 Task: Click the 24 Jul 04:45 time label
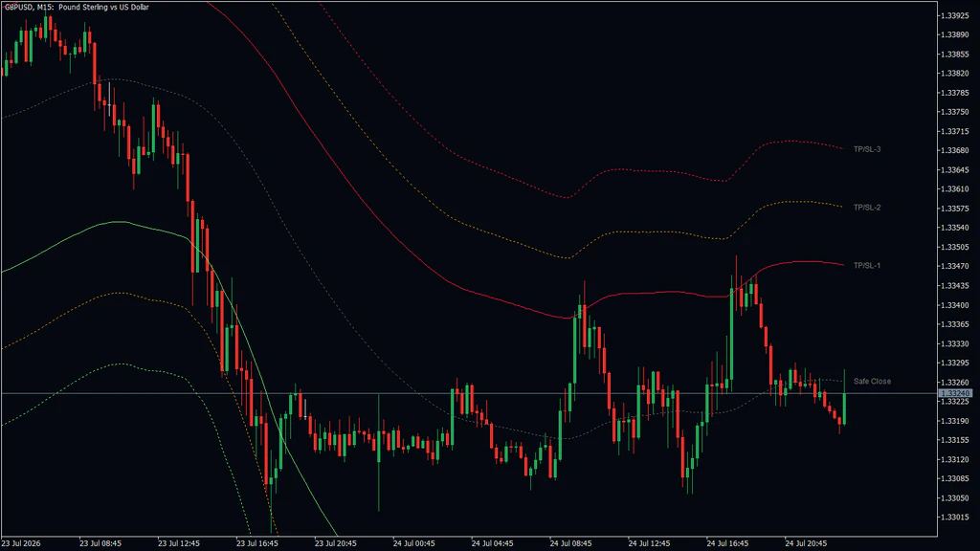493,543
